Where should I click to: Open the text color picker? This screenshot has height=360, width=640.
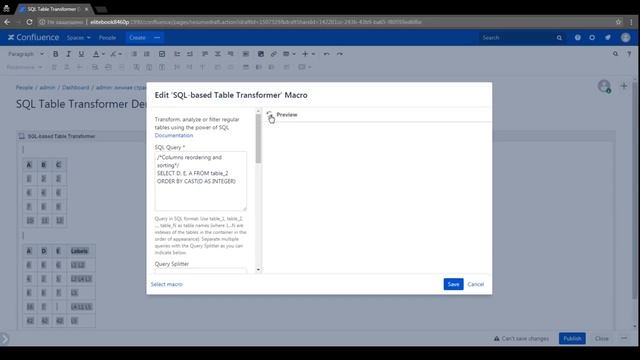pos(98,54)
